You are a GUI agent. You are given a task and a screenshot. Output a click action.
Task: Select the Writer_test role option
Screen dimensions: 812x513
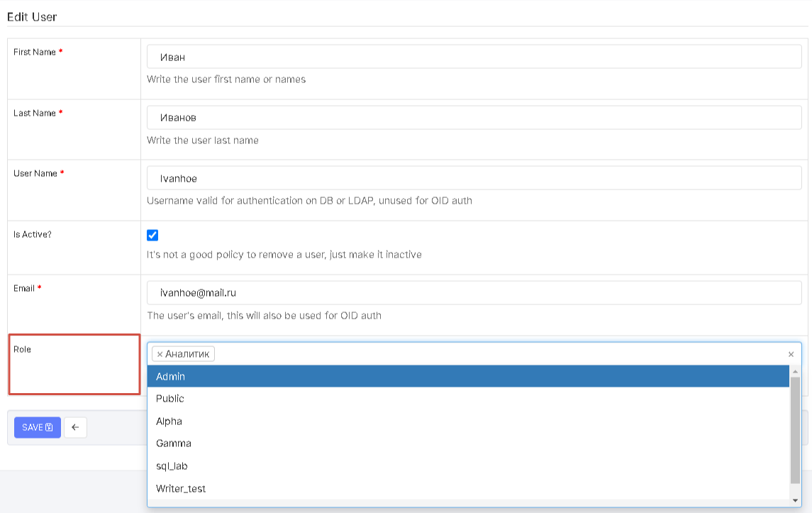[x=468, y=489]
